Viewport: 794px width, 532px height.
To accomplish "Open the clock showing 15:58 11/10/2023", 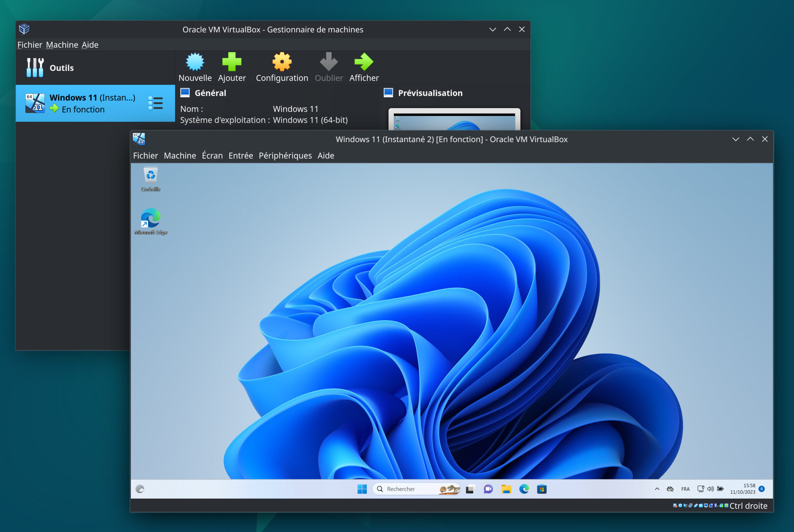I will (743, 489).
